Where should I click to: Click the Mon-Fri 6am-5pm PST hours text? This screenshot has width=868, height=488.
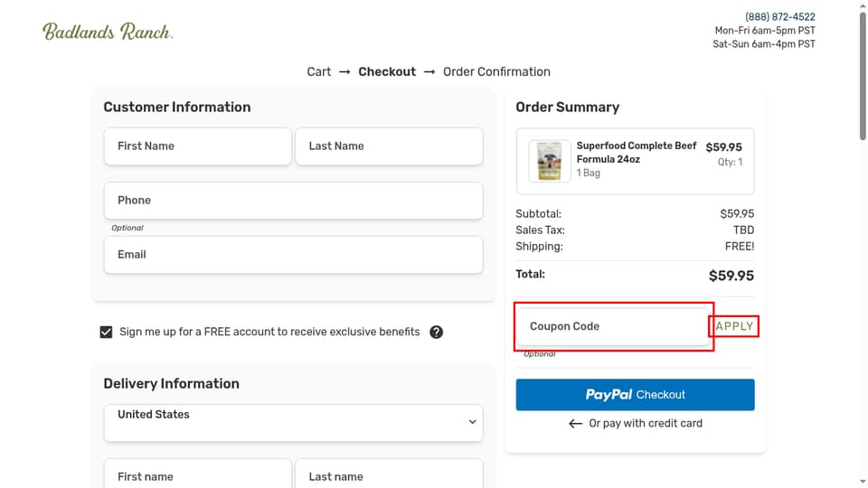(765, 31)
